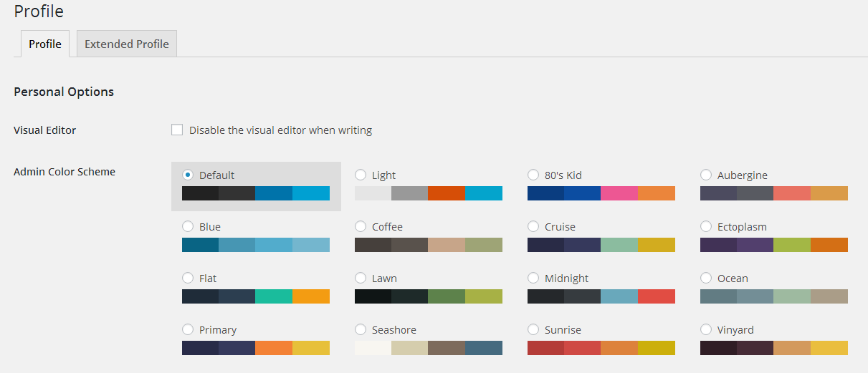The width and height of the screenshot is (868, 373).
Task: Click the Seashore color palette strip
Action: [x=429, y=348]
